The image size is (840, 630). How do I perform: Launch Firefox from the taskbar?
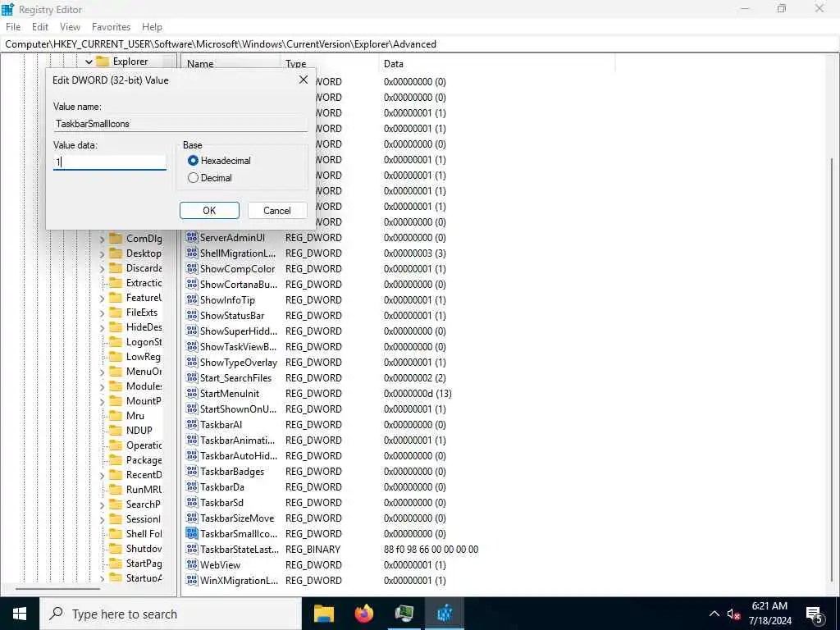(364, 614)
